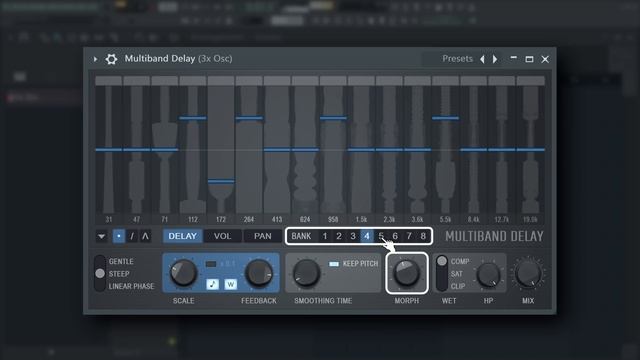This screenshot has height=360, width=640.
Task: Switch to the PAN tab
Action: (262, 236)
